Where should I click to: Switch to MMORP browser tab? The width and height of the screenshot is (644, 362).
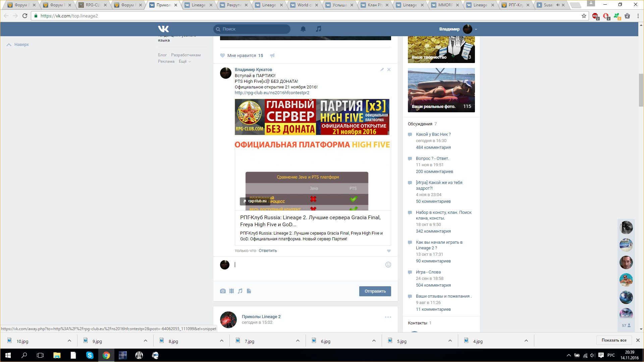tap(445, 5)
